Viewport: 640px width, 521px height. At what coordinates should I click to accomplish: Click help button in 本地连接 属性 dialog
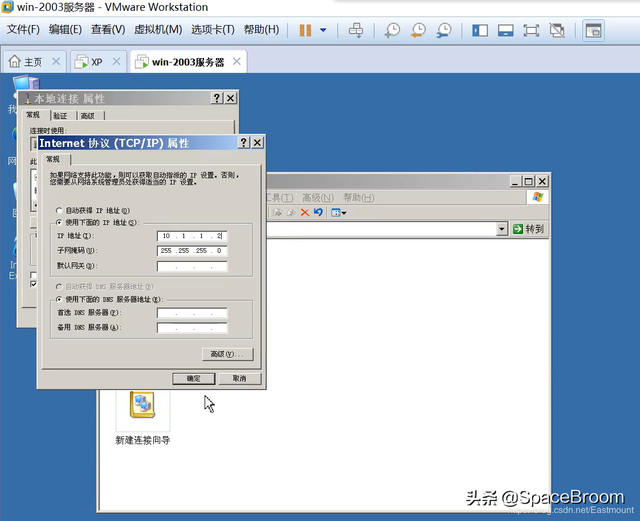point(217,98)
